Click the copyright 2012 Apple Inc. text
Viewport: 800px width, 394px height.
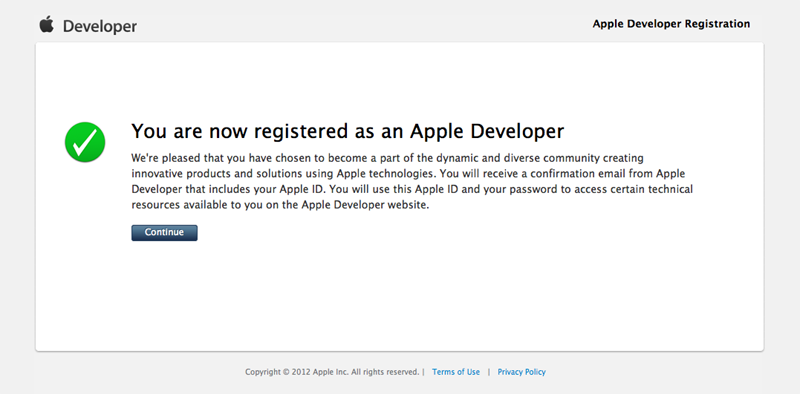pos(332,372)
